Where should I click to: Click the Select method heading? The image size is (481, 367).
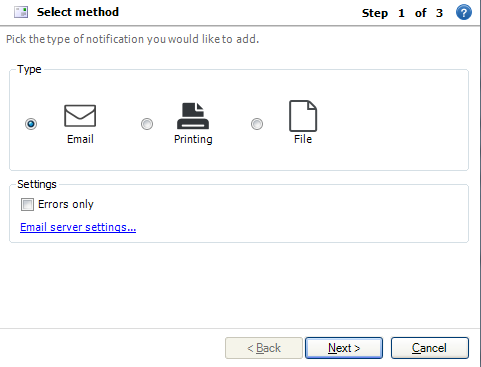pyautogui.click(x=78, y=12)
